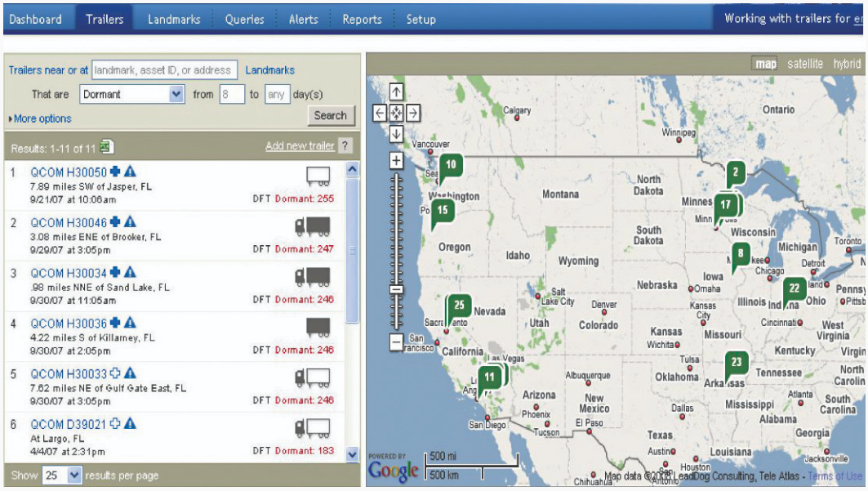
Task: Click the map zoom slider handle
Action: (x=396, y=288)
